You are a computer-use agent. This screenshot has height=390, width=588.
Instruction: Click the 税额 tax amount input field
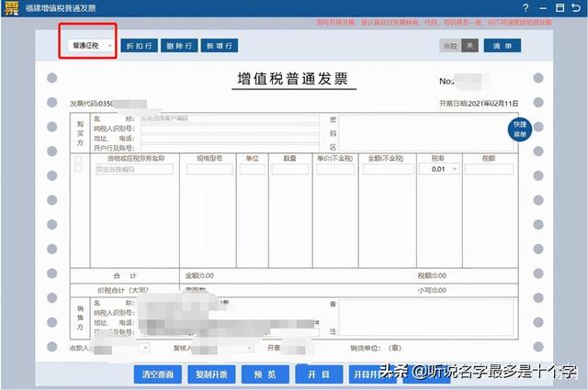(489, 170)
